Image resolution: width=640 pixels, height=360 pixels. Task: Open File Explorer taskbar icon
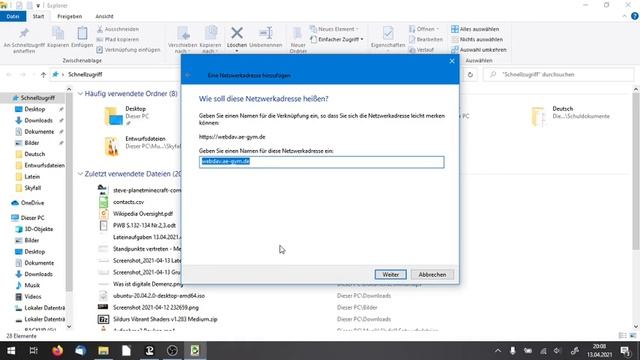point(103,351)
